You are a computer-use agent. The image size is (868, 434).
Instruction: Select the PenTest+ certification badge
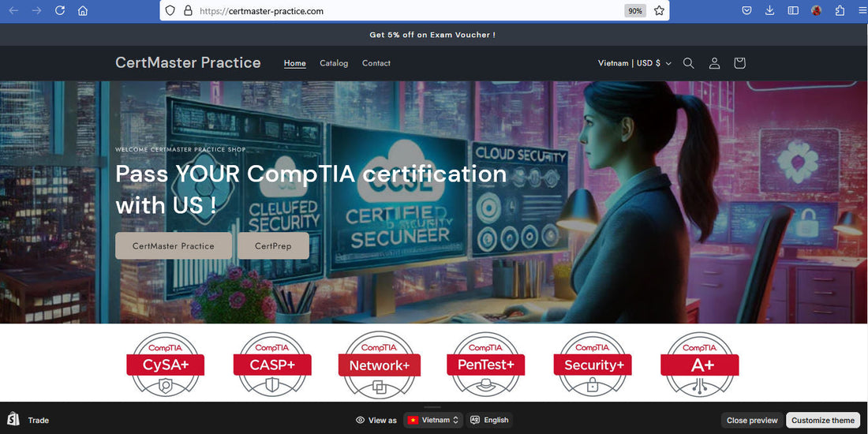pyautogui.click(x=485, y=365)
